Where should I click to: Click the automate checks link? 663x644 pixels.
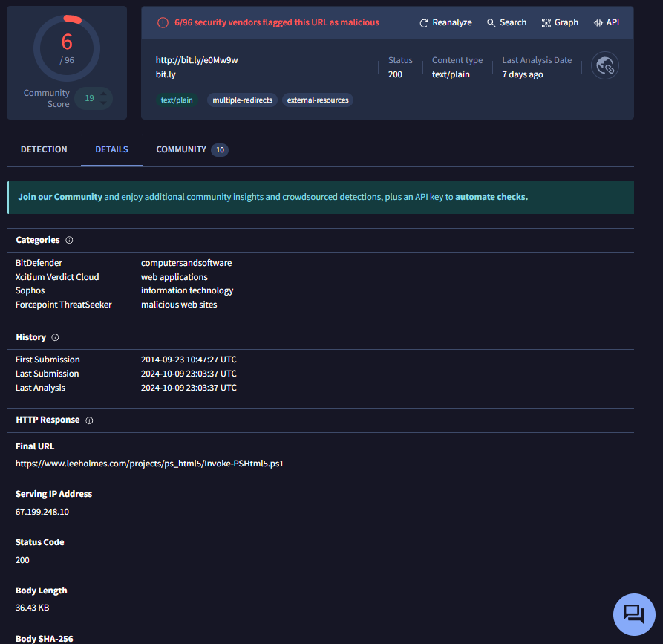[491, 197]
